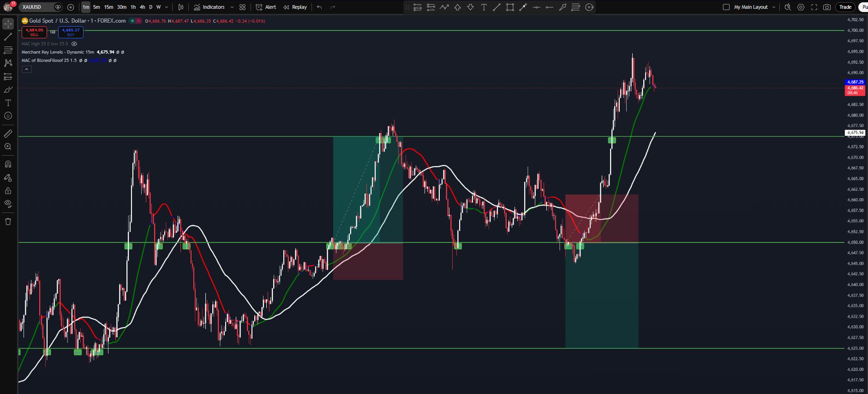Switch to the 15m timeframe
Viewport: 868px width, 394px height.
pyautogui.click(x=108, y=7)
